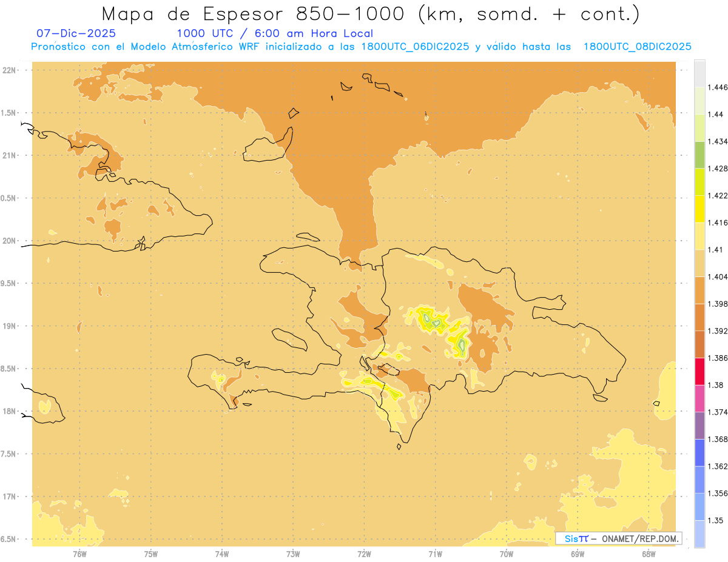Select the purple colorbar segment above 1.368

[699, 426]
